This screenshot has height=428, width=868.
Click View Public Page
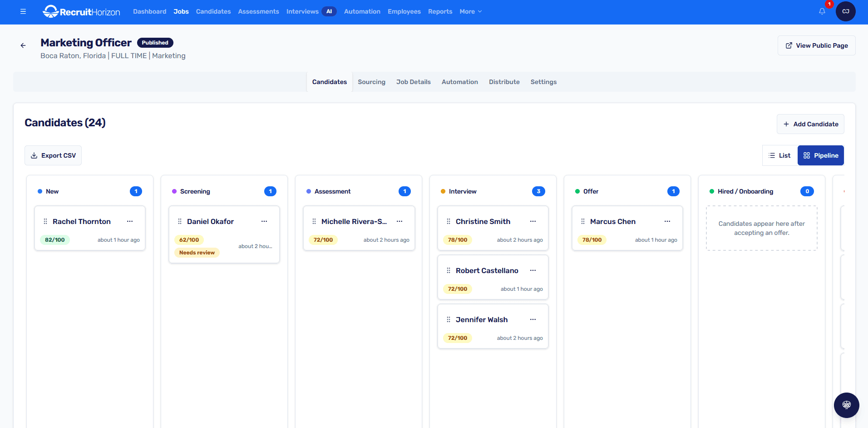[816, 45]
